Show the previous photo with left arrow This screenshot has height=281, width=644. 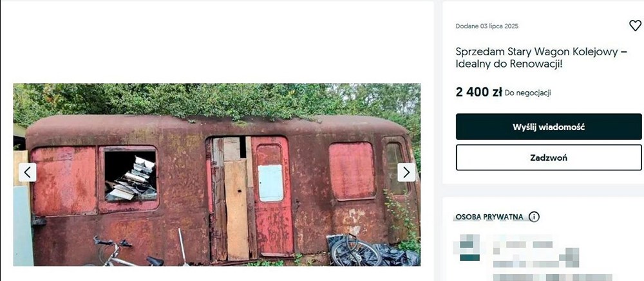coord(28,172)
